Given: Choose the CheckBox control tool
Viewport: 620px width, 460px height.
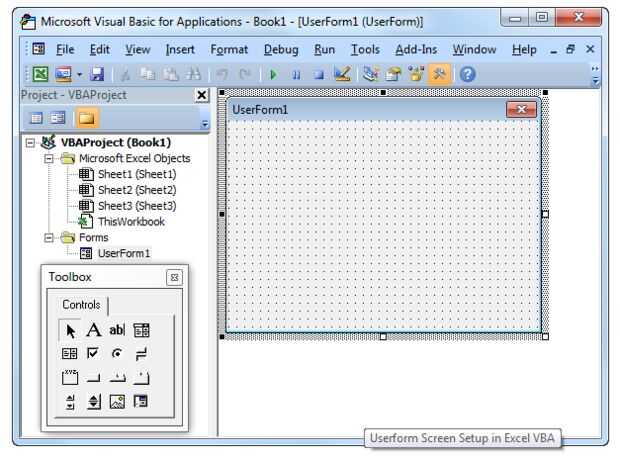Looking at the screenshot, I should pos(94,354).
